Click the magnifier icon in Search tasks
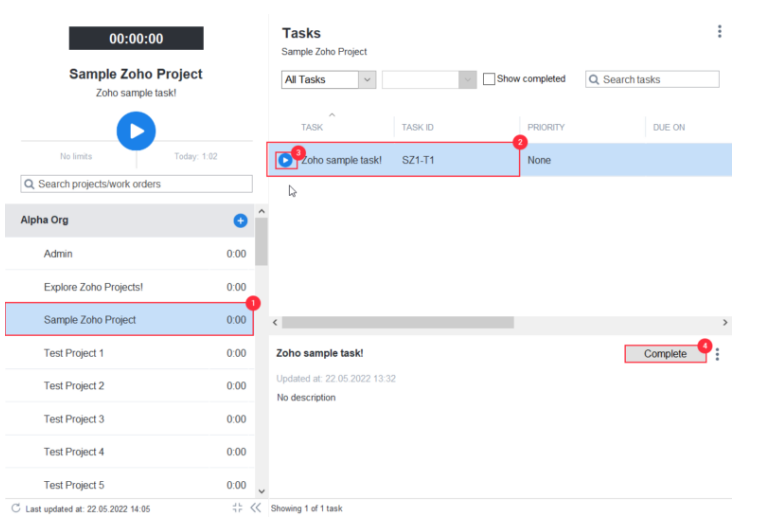Screen dimensions: 757x524 coord(594,80)
